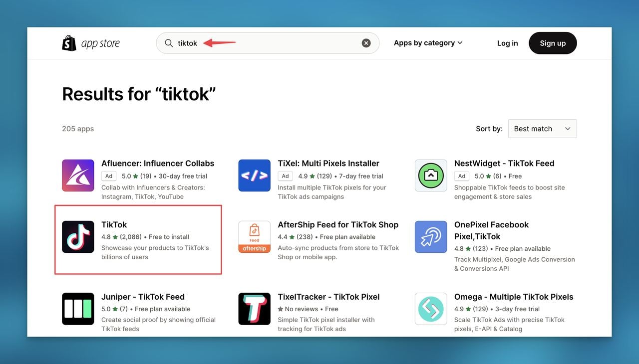The image size is (639, 364).
Task: Click the TikTok app icon
Action: [78, 237]
